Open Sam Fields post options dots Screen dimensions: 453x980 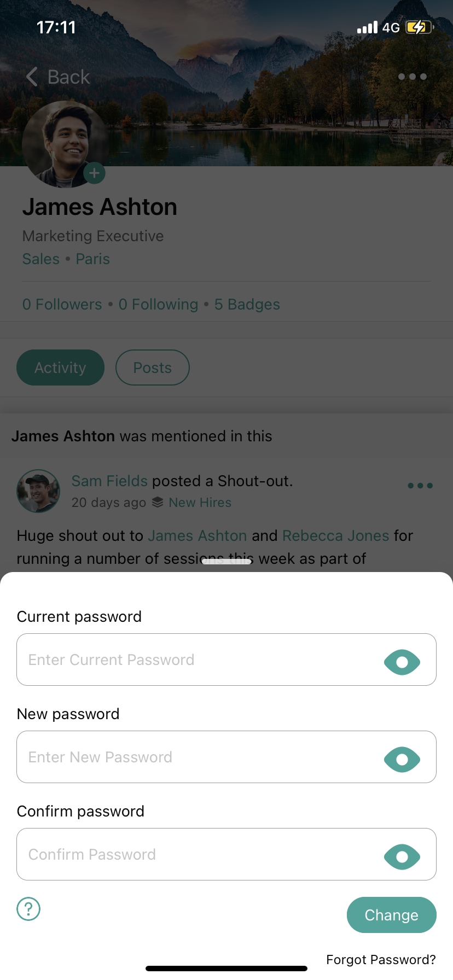click(420, 486)
